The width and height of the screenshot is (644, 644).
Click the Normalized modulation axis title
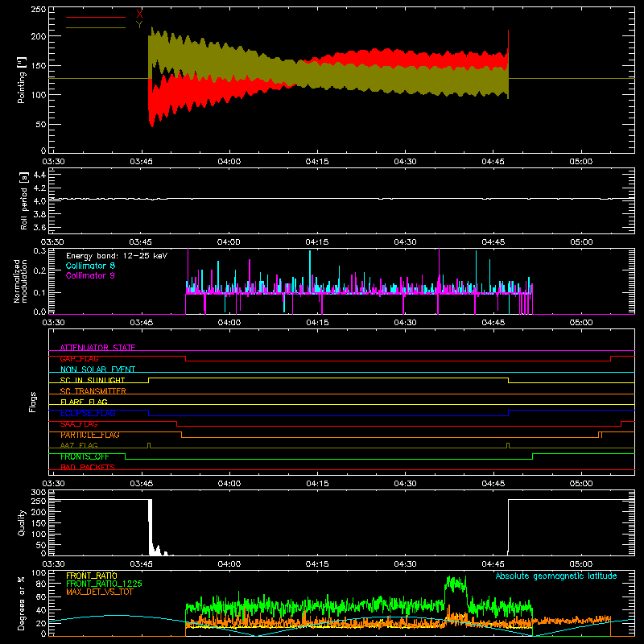click(x=19, y=281)
